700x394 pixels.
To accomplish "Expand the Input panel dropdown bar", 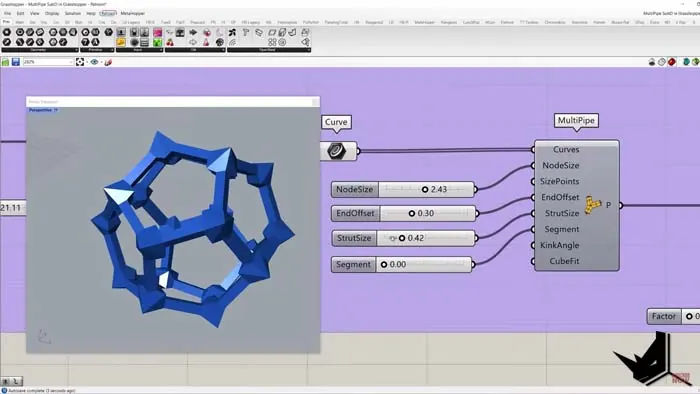I will [x=139, y=50].
